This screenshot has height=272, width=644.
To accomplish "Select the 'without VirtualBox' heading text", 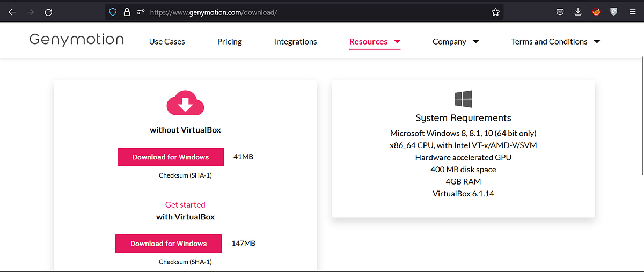I will [x=185, y=130].
